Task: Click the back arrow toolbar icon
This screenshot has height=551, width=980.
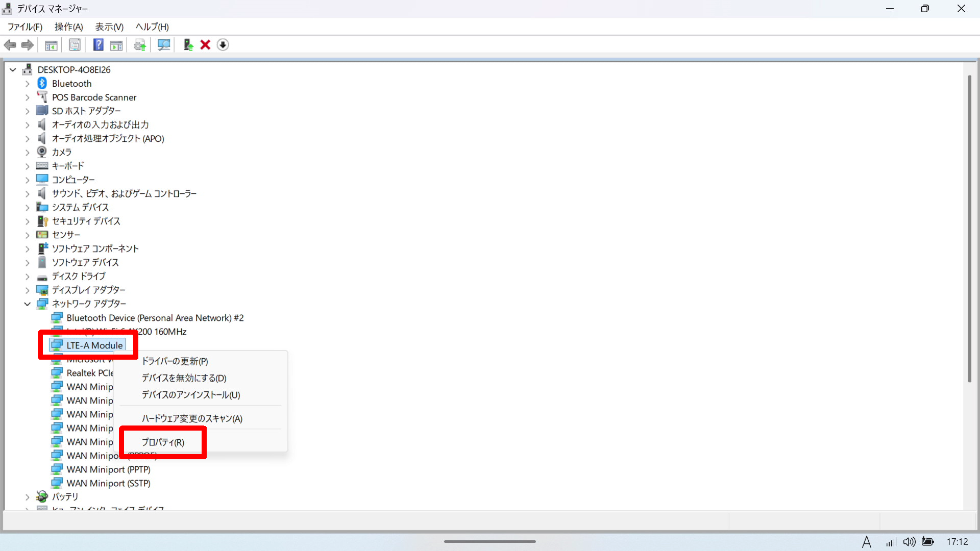Action: click(10, 45)
